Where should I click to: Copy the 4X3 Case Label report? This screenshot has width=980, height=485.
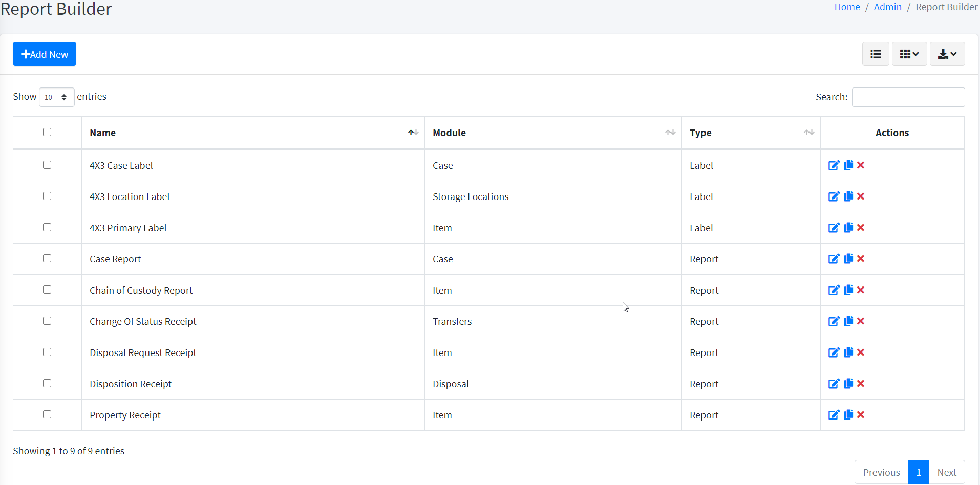pos(848,165)
